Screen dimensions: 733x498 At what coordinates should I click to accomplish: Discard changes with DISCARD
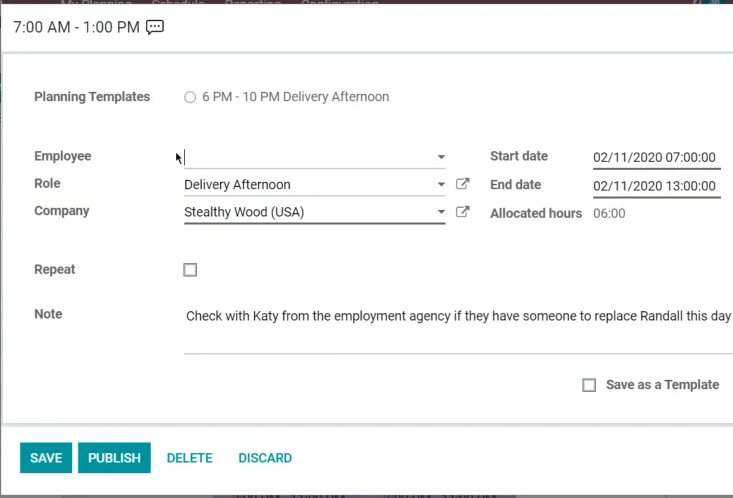tap(265, 458)
